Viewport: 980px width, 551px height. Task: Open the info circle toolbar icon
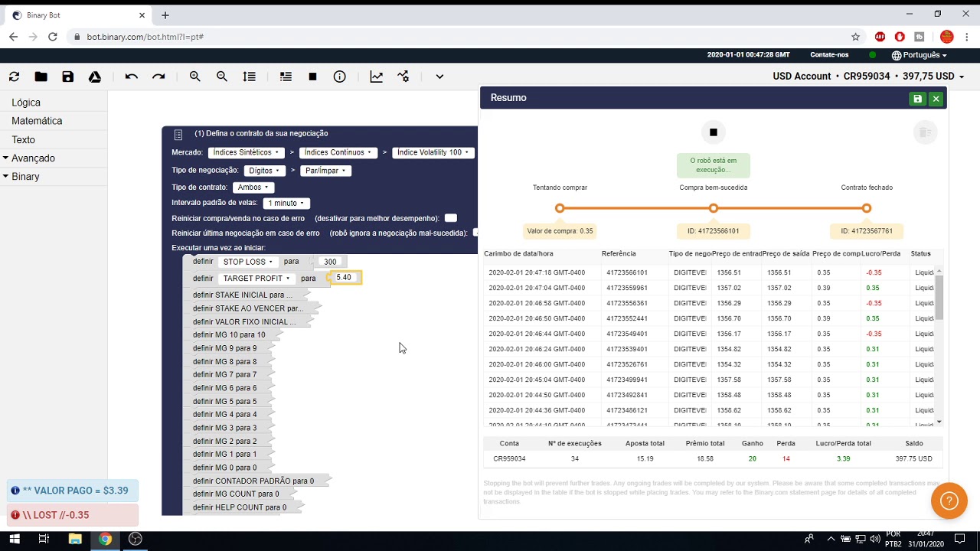coord(340,77)
